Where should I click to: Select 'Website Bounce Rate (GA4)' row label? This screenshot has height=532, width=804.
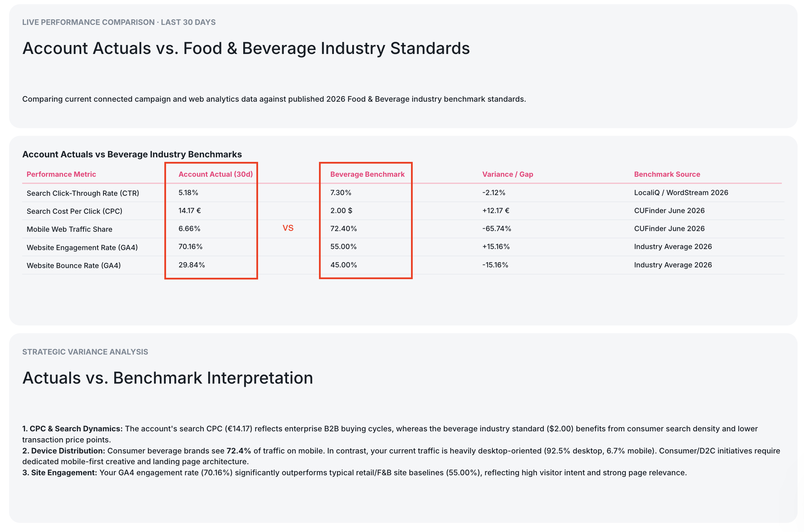[x=74, y=265]
